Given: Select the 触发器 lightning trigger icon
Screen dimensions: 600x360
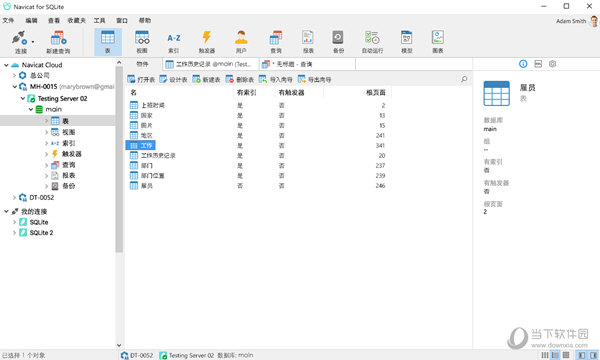Looking at the screenshot, I should pyautogui.click(x=207, y=37).
